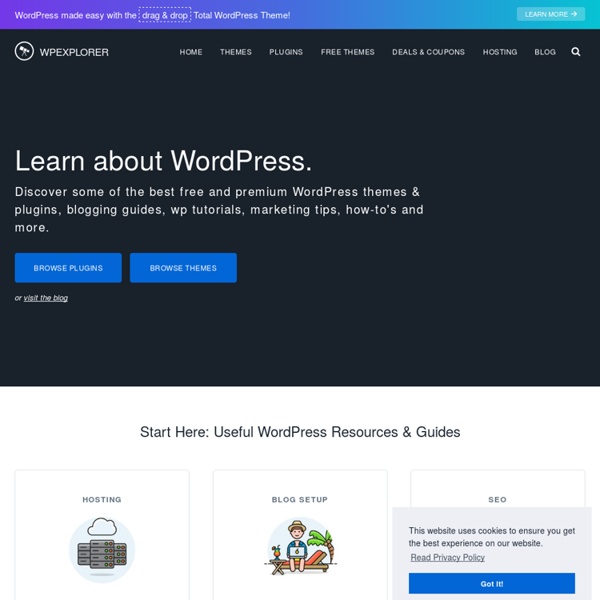Screen dimensions: 600x600
Task: Open the Free Themes menu item
Action: click(347, 52)
